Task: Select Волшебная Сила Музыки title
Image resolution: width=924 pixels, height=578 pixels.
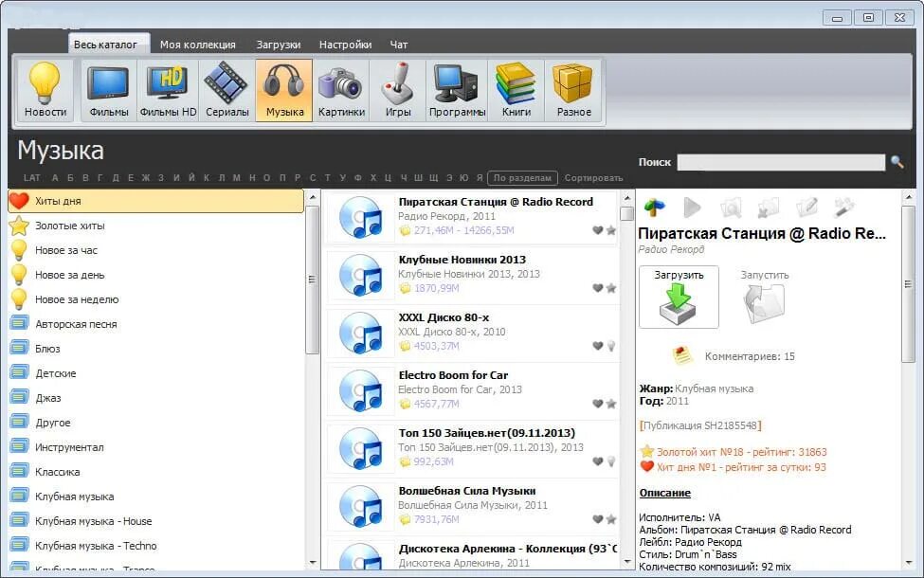Action: coord(466,491)
